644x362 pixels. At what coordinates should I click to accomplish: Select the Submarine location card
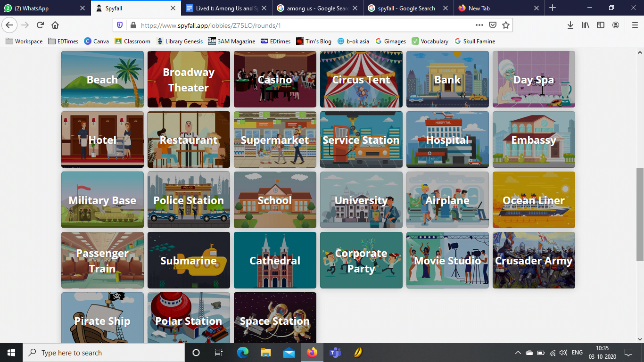coord(189,260)
